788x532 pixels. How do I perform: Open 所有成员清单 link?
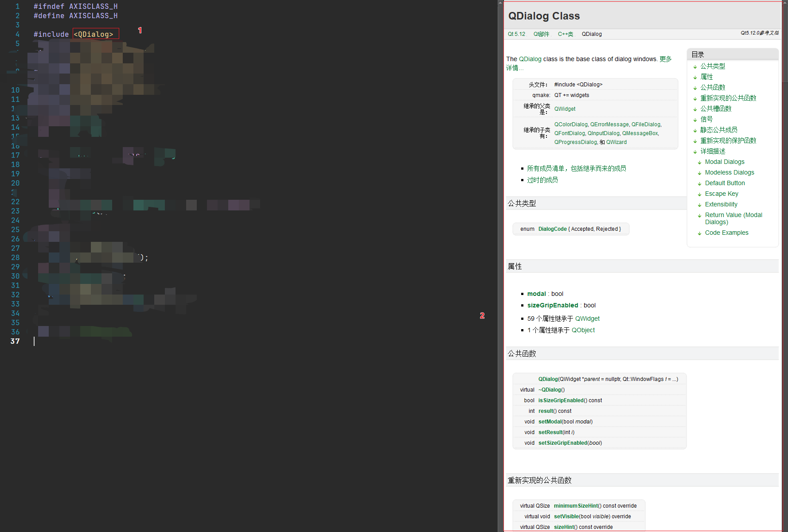click(577, 168)
